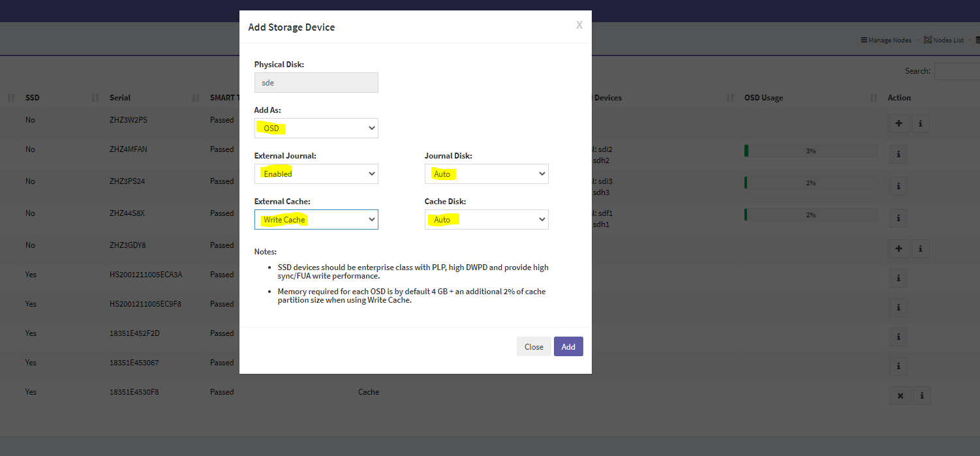Image resolution: width=980 pixels, height=456 pixels.
Task: Expand the Cache Disk dropdown
Action: click(x=487, y=219)
